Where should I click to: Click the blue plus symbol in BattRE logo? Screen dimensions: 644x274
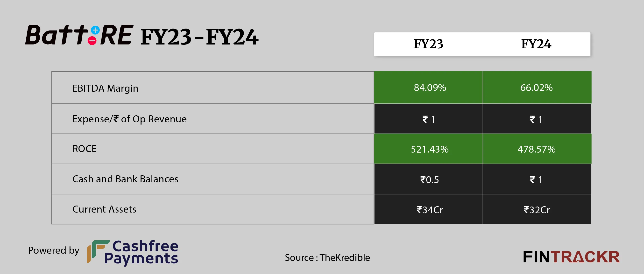(x=95, y=30)
